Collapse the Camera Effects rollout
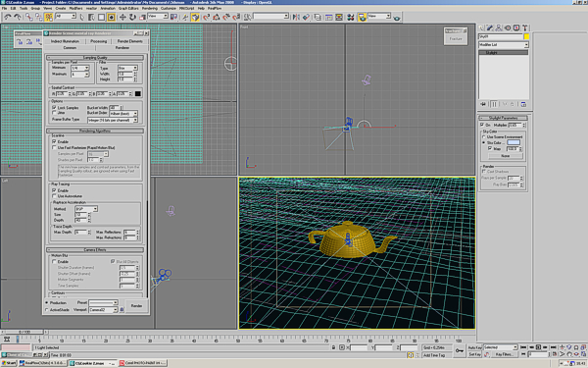The image size is (588, 368). [95, 249]
